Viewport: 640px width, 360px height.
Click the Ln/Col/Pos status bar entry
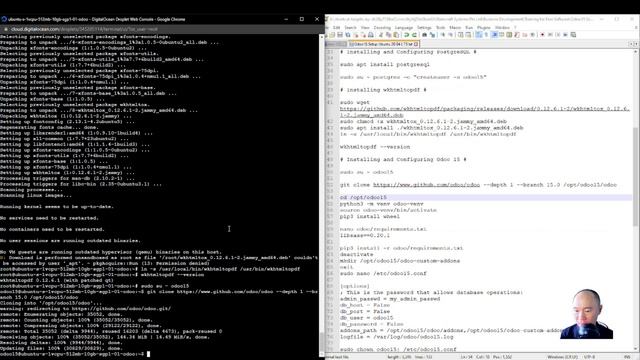(486, 357)
